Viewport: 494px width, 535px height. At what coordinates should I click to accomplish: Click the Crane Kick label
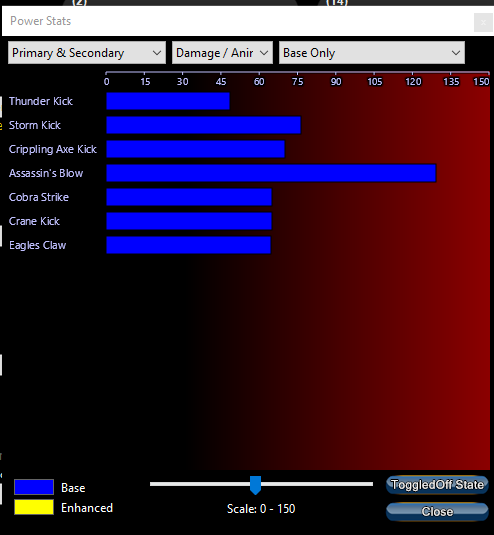[x=34, y=221]
